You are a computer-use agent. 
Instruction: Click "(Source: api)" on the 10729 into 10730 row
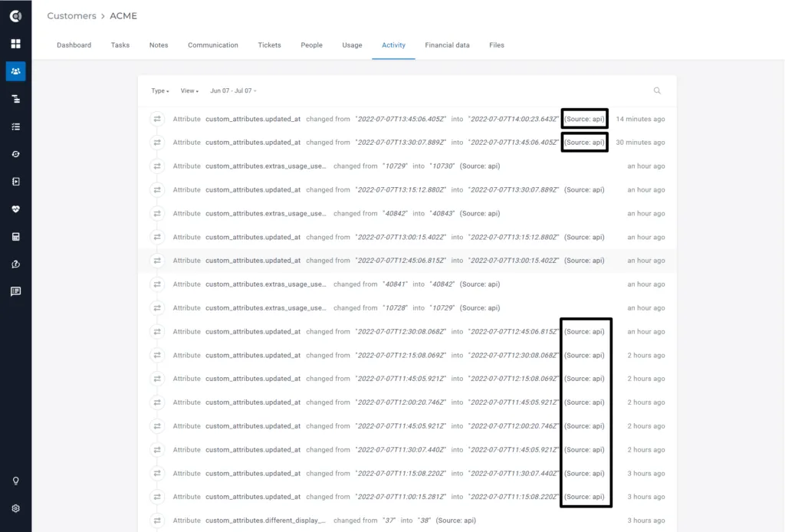480,166
